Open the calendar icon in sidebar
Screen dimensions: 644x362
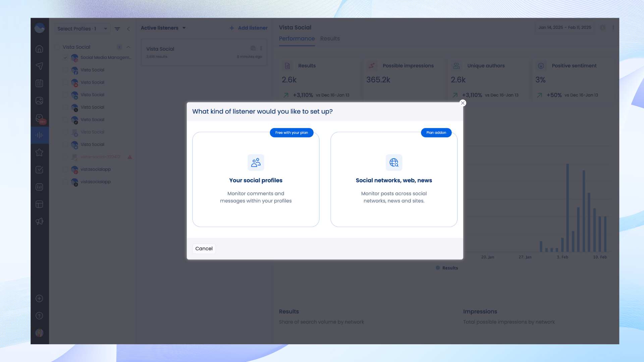(x=39, y=83)
